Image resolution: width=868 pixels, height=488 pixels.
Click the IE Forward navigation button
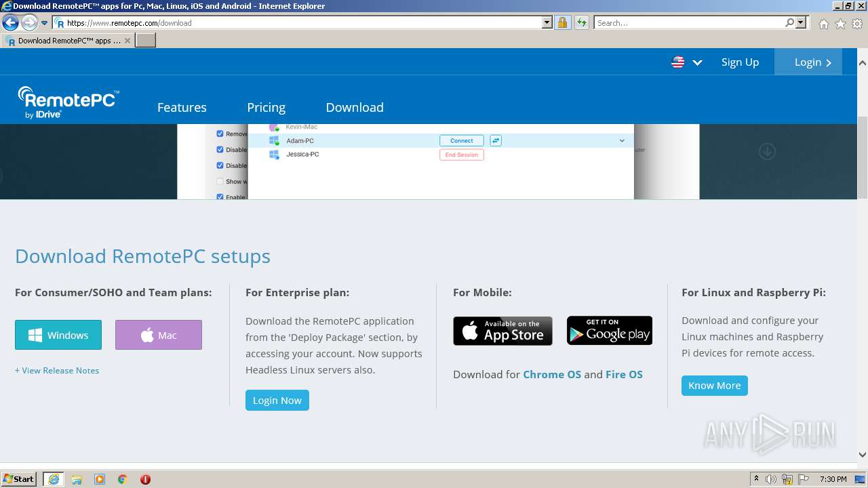pos(29,22)
